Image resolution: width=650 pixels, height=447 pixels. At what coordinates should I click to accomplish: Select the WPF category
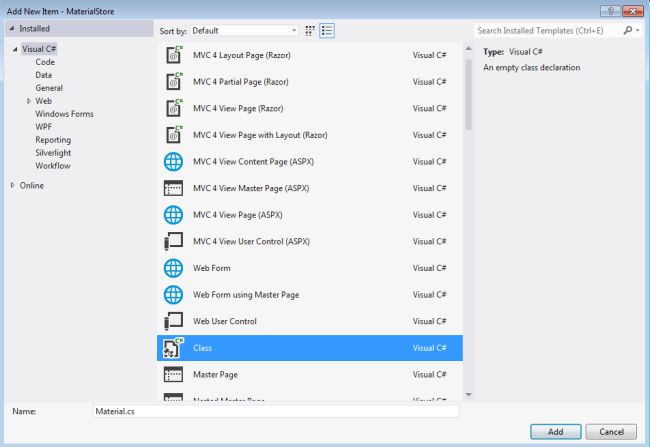pyautogui.click(x=44, y=126)
